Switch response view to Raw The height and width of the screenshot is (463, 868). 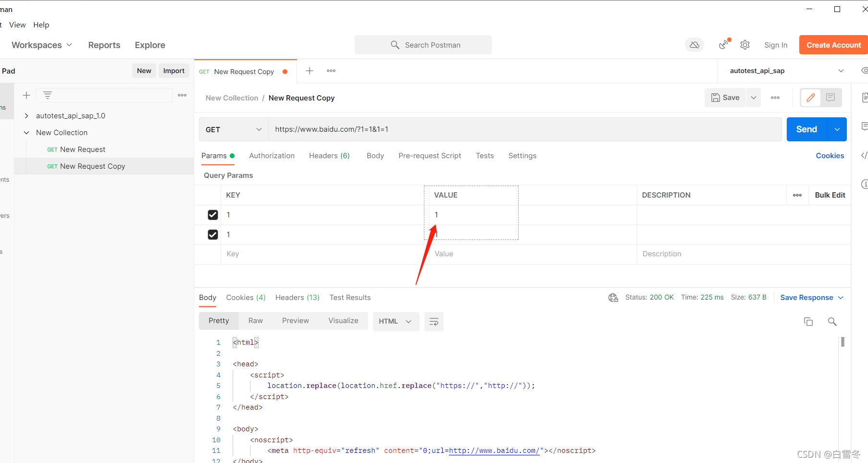pos(256,321)
